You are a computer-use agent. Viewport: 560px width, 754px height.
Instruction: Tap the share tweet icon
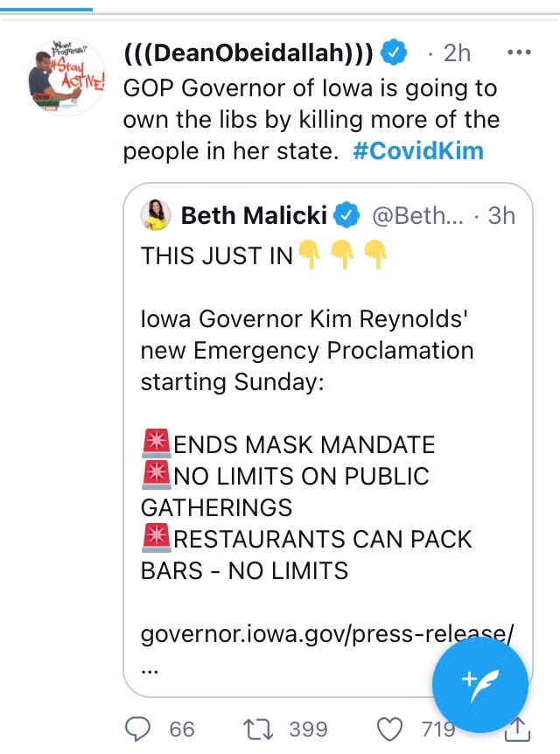[517, 728]
